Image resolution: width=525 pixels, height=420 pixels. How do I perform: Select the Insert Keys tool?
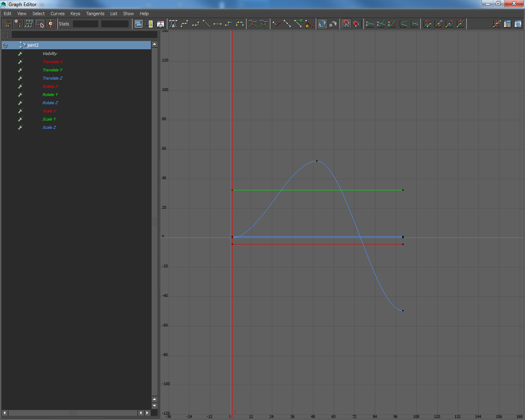[18, 24]
